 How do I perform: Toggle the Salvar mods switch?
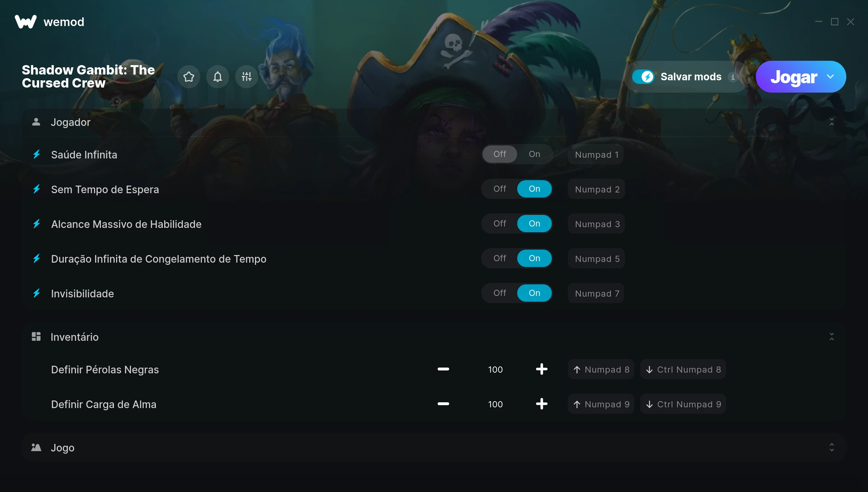coord(643,77)
